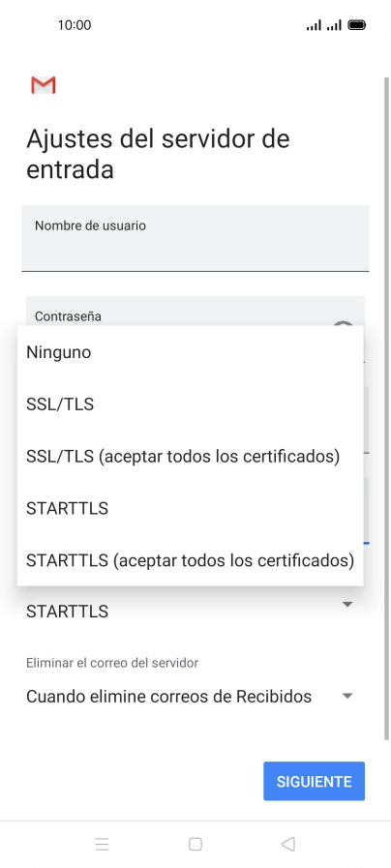The image size is (391, 868).
Task: Tap the back navigation triangle
Action: click(x=288, y=844)
